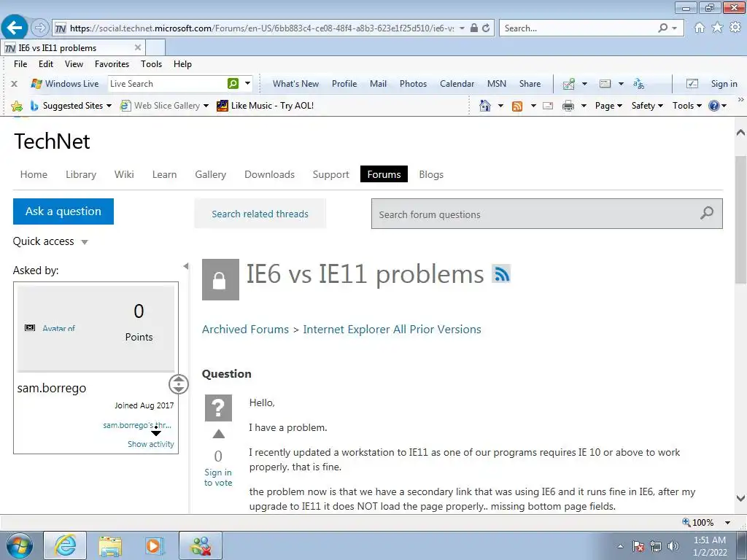Image resolution: width=747 pixels, height=560 pixels.
Task: Open Favorites with the star icon
Action: click(717, 28)
